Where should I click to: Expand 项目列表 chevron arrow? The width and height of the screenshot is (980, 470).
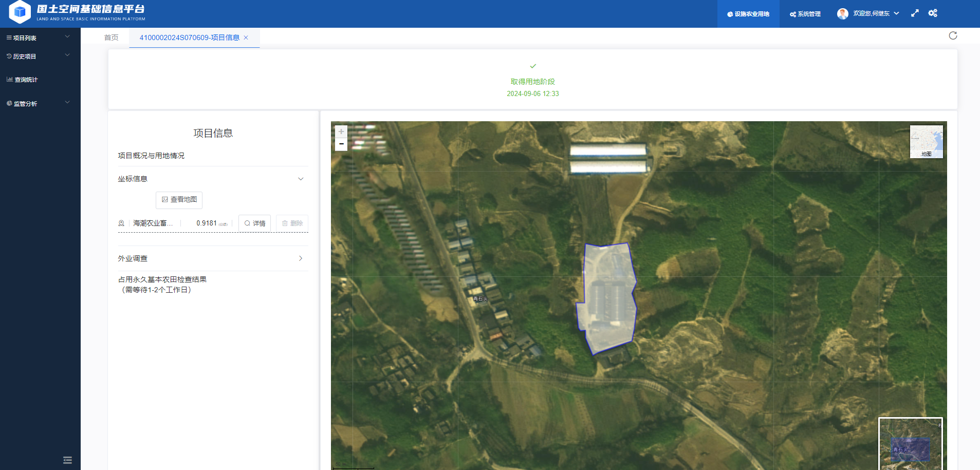tap(67, 37)
